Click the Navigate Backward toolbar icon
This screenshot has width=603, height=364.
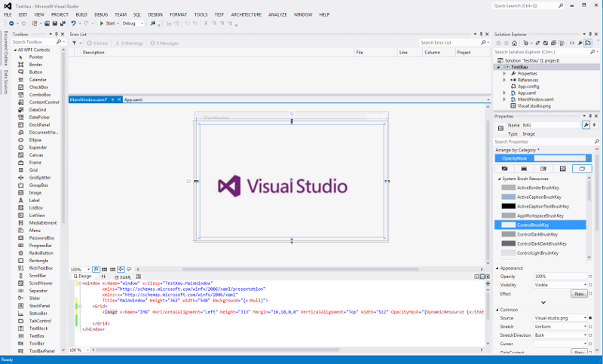pyautogui.click(x=11, y=23)
